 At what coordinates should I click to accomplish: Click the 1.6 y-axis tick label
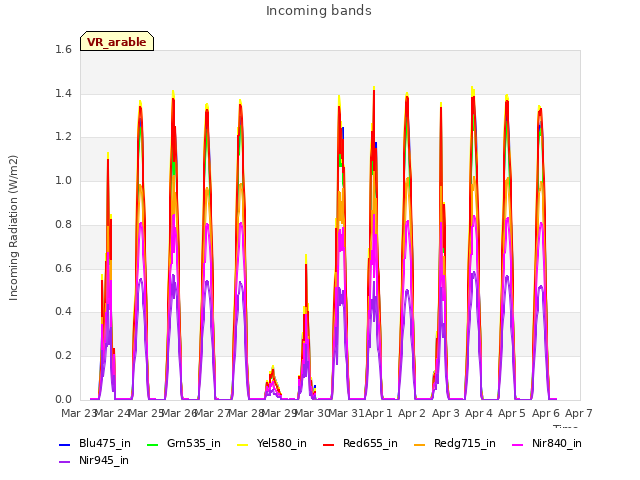(63, 50)
